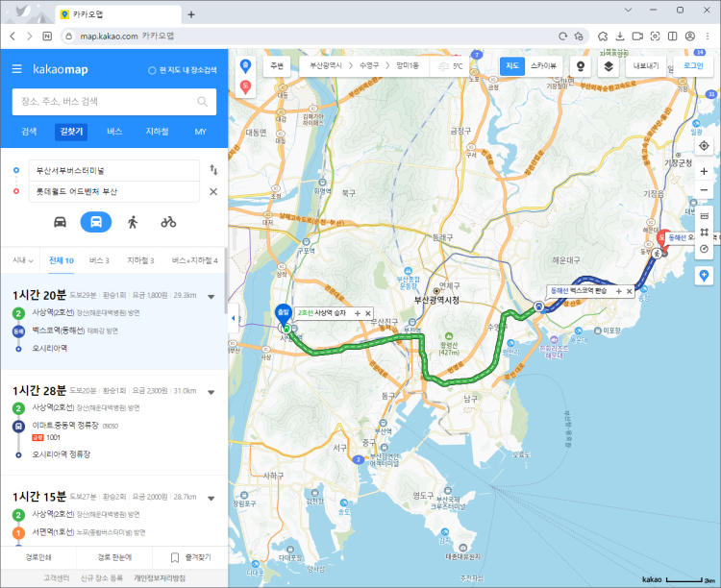
Task: Click the bookmark 즐겨찾기 icon
Action: (x=175, y=557)
